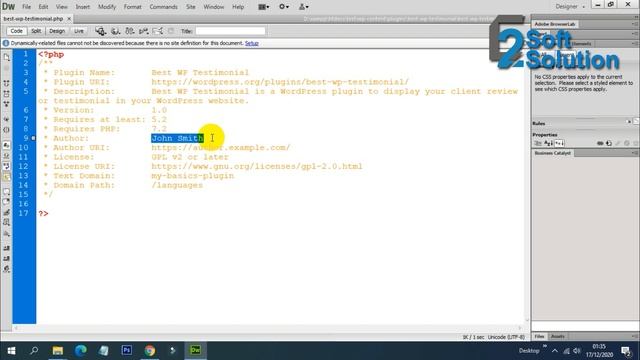
Task: Switch to Code view
Action: coord(17,31)
